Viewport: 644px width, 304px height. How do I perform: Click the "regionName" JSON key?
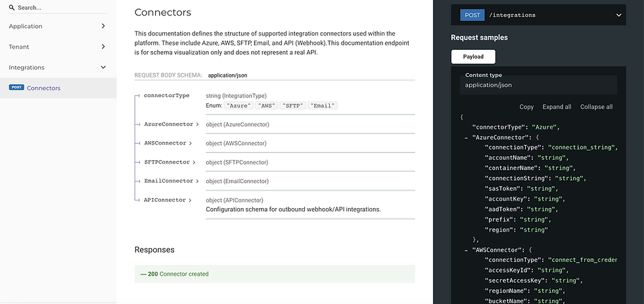(x=506, y=290)
